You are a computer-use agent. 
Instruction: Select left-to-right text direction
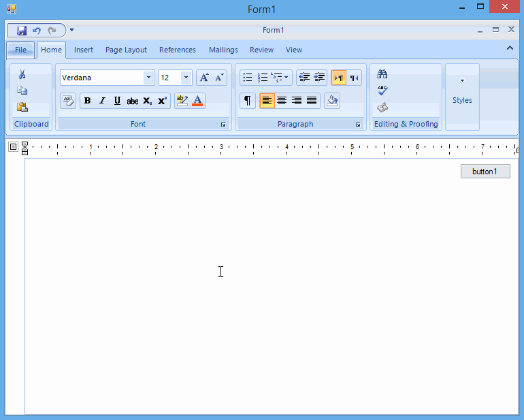339,78
